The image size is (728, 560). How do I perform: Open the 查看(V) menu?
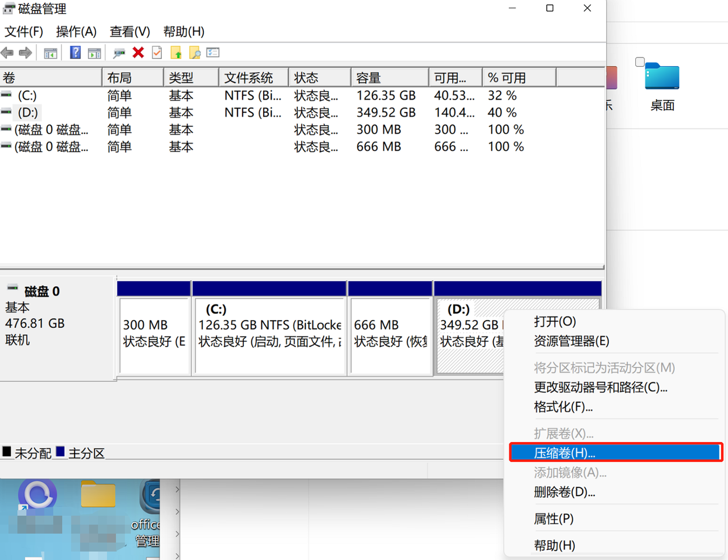(130, 32)
